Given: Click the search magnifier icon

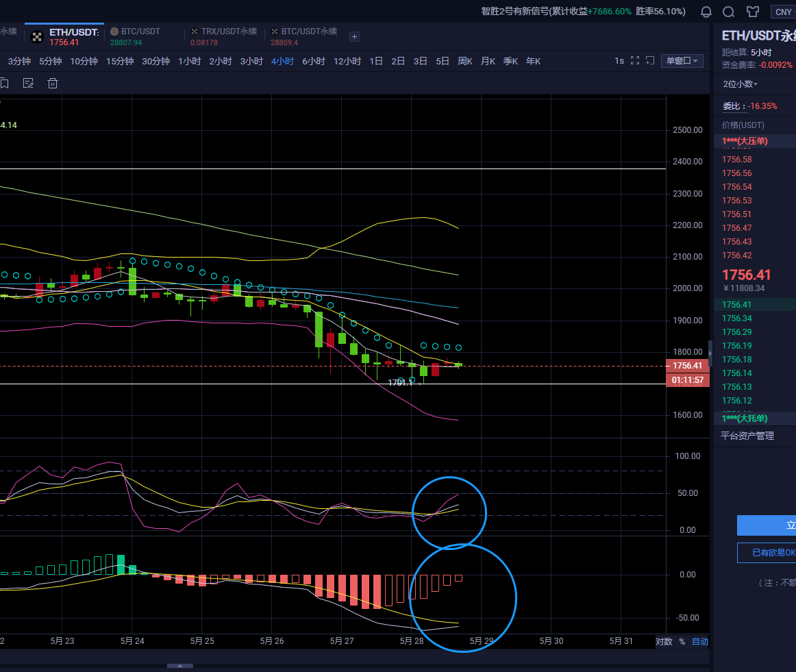Looking at the screenshot, I should coord(729,12).
